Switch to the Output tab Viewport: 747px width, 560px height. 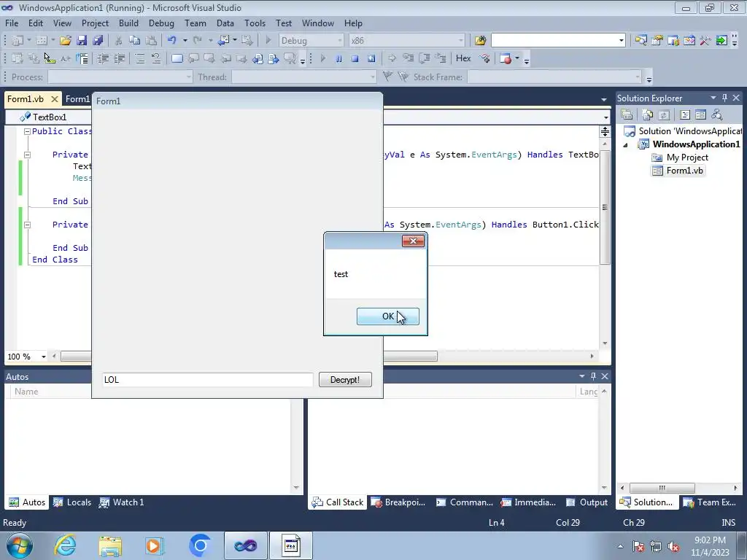587,502
